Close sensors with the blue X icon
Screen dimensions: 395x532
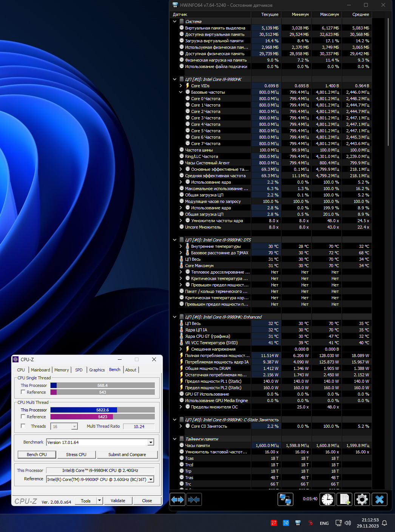point(380,500)
